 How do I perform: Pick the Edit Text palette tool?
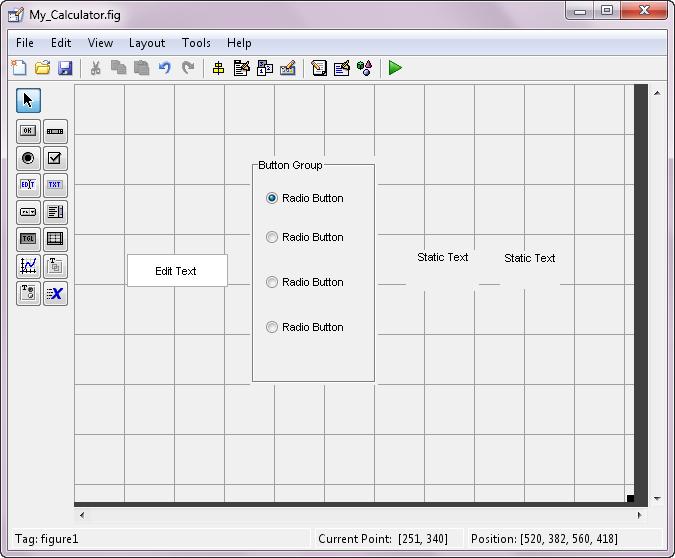[28, 185]
